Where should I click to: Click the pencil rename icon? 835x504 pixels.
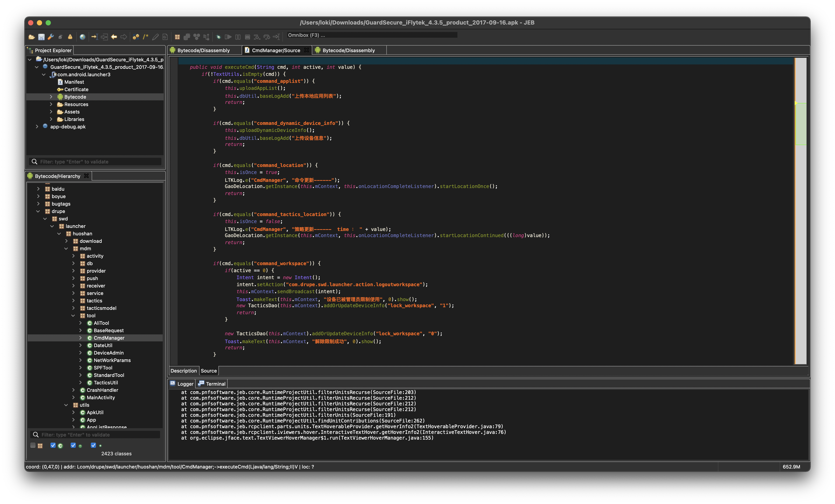tap(155, 37)
